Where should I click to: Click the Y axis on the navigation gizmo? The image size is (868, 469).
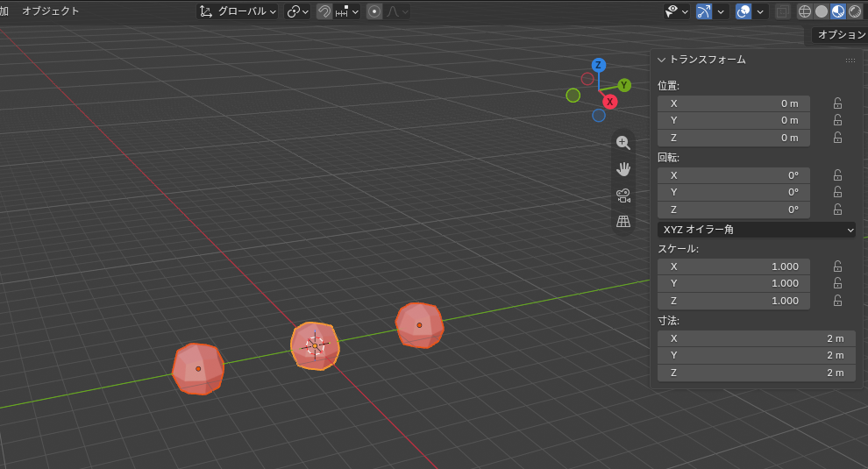click(x=624, y=85)
